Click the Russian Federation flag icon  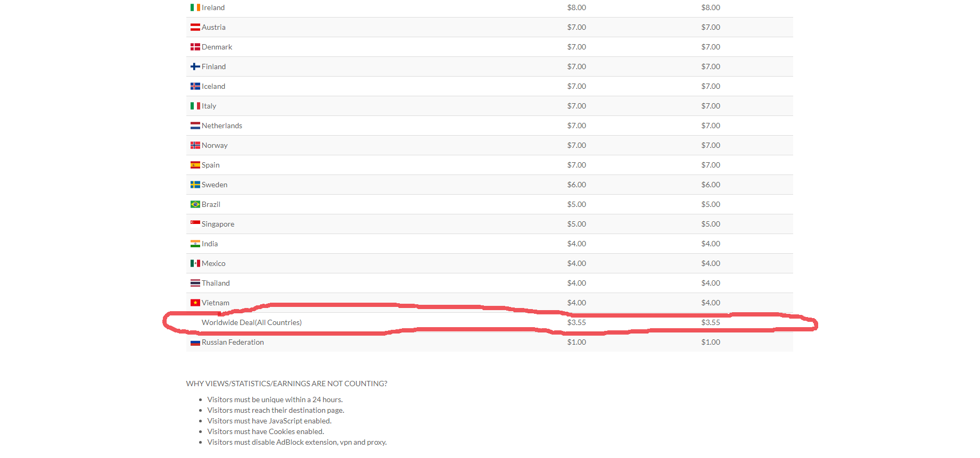tap(195, 343)
